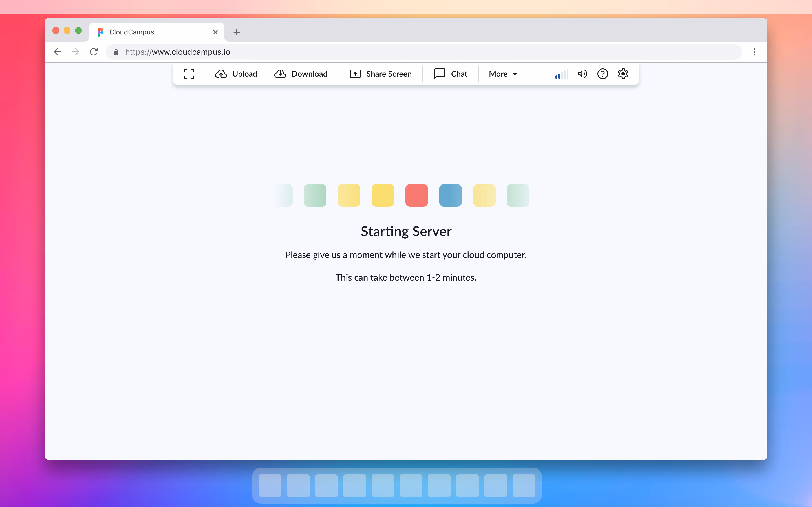
Task: Navigate forward in browser history
Action: pos(75,52)
